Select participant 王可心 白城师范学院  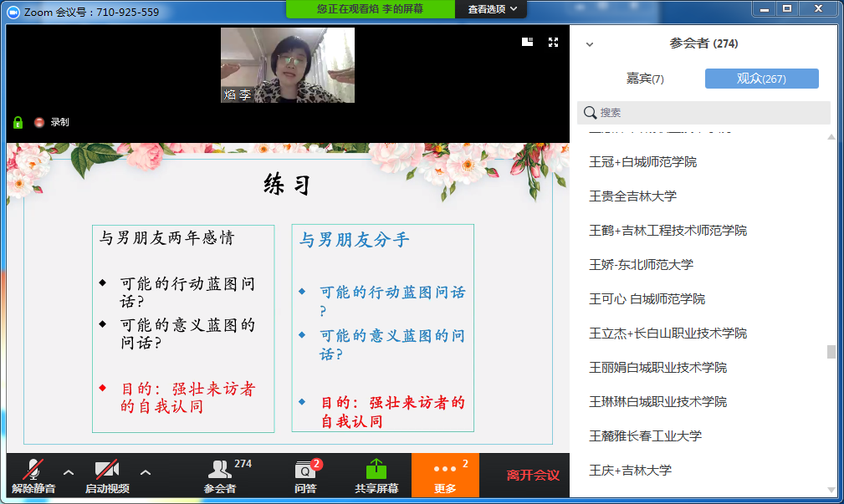click(647, 299)
